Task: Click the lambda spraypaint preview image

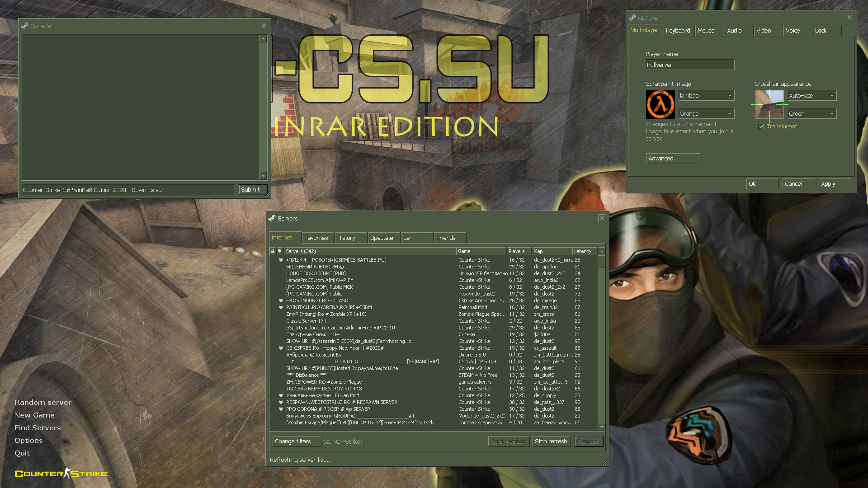Action: [660, 104]
